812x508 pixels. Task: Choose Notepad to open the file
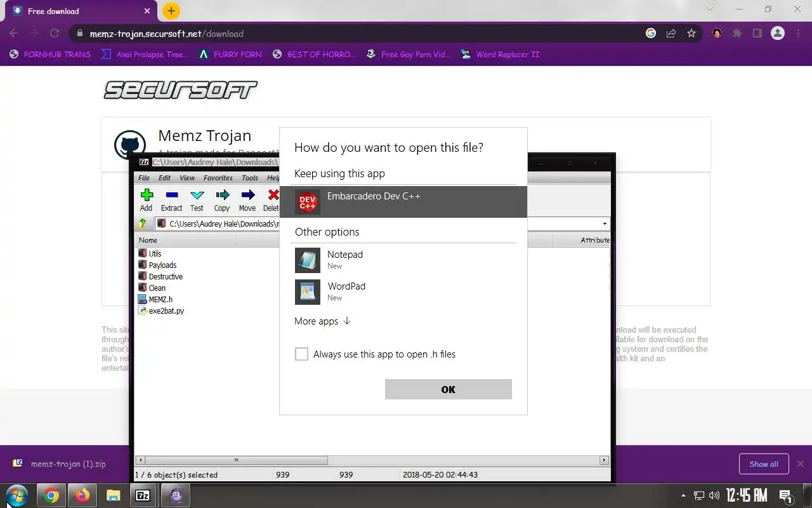(x=403, y=260)
